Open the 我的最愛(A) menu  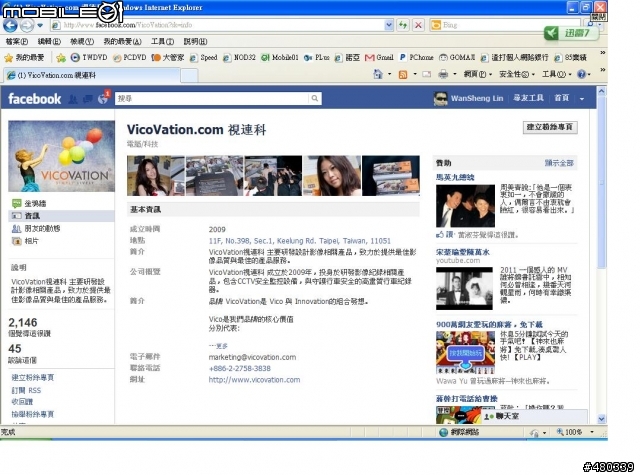point(122,41)
